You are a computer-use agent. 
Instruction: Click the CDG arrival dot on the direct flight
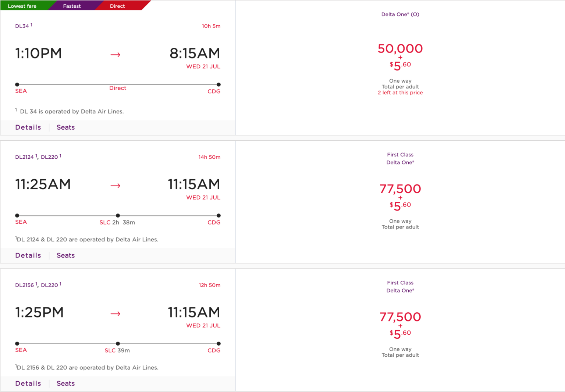point(218,84)
